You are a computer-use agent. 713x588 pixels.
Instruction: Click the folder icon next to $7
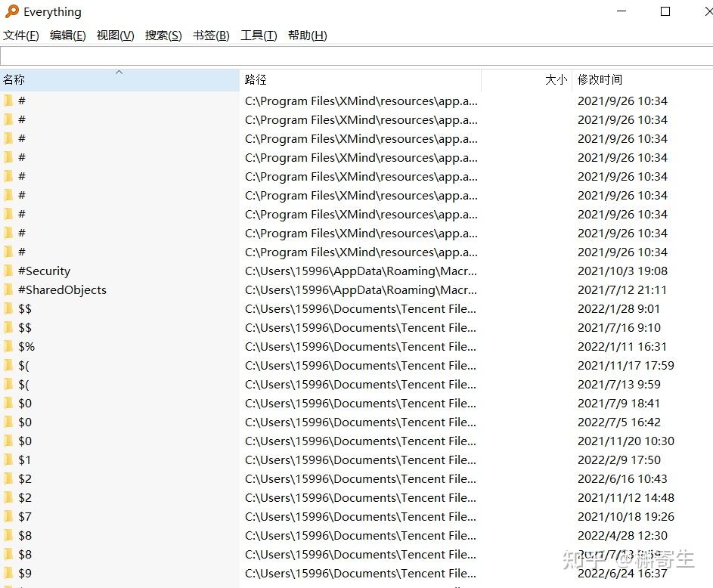pos(8,517)
